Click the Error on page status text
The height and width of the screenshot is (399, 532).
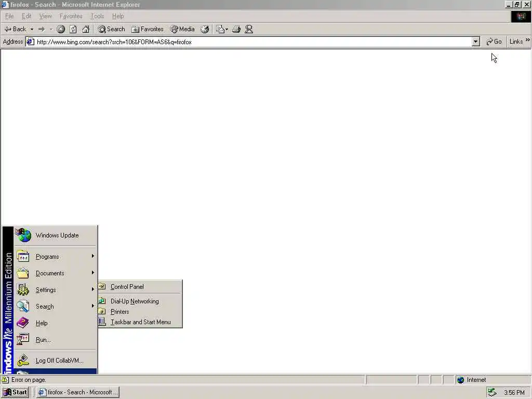tap(29, 380)
